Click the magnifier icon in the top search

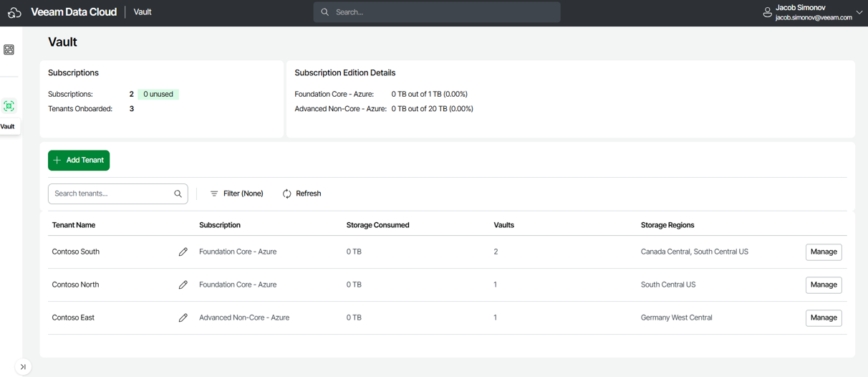tap(325, 12)
